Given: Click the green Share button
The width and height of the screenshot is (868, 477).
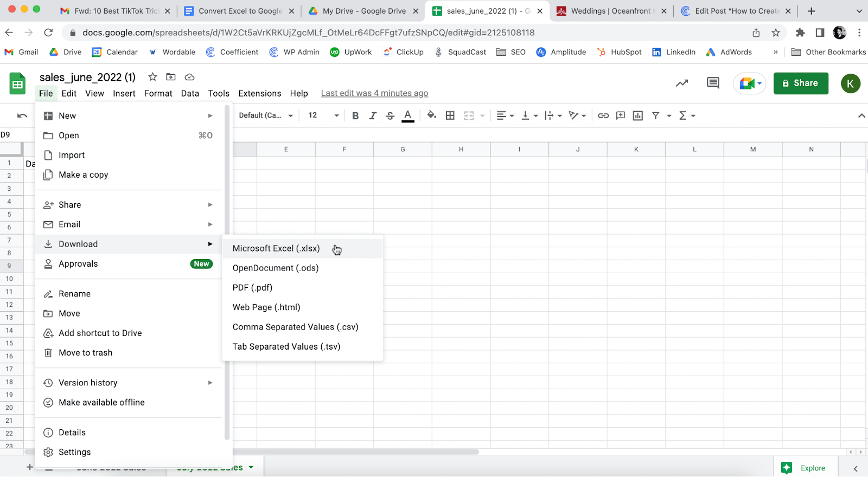Looking at the screenshot, I should point(800,83).
